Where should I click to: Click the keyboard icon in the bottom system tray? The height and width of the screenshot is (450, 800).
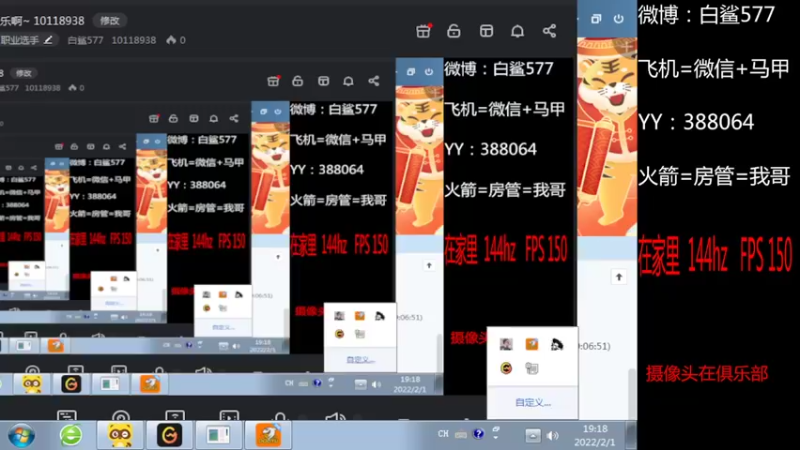[461, 435]
